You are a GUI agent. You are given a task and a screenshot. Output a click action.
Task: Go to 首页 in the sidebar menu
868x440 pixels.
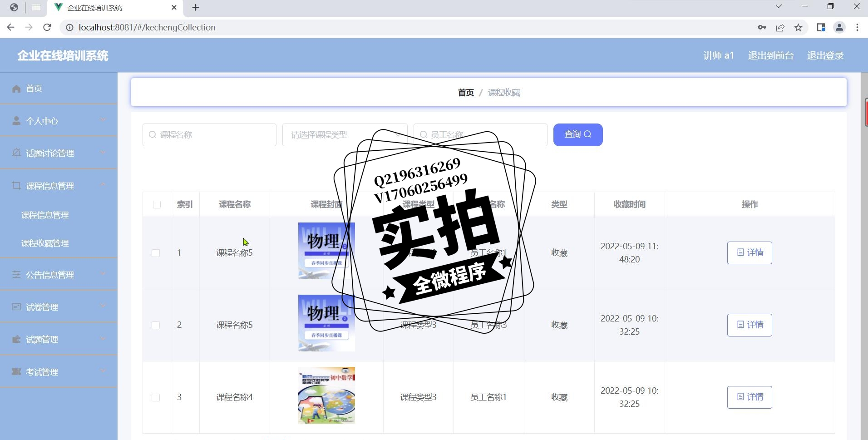(59, 89)
